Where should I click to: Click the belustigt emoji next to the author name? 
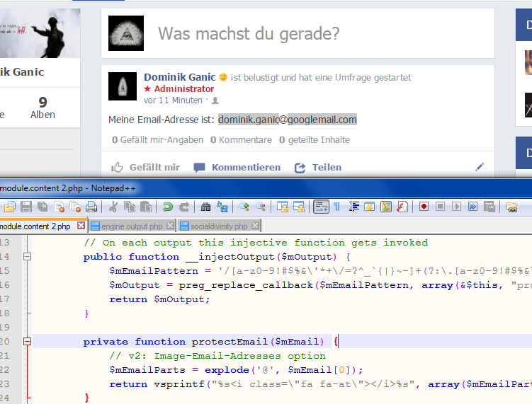pyautogui.click(x=223, y=77)
